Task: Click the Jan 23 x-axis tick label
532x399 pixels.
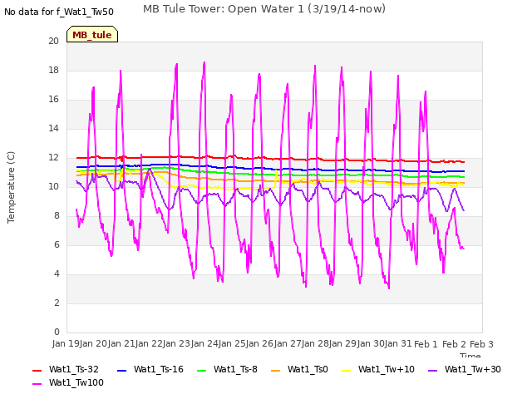Action: (x=176, y=343)
